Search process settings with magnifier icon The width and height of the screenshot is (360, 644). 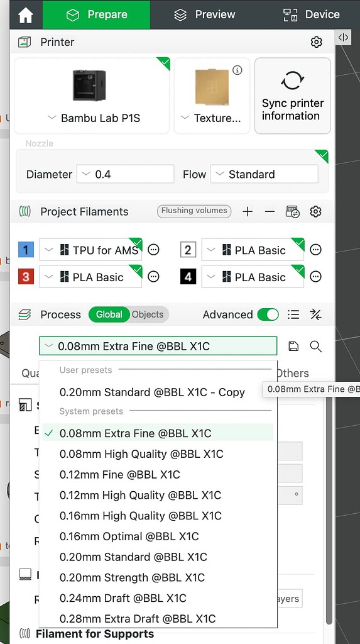click(x=315, y=347)
